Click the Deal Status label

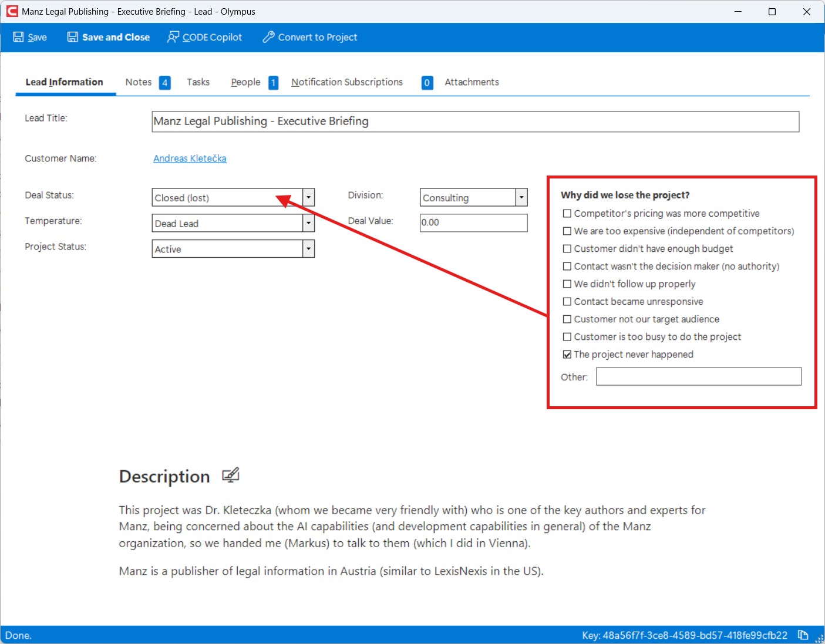pos(49,195)
